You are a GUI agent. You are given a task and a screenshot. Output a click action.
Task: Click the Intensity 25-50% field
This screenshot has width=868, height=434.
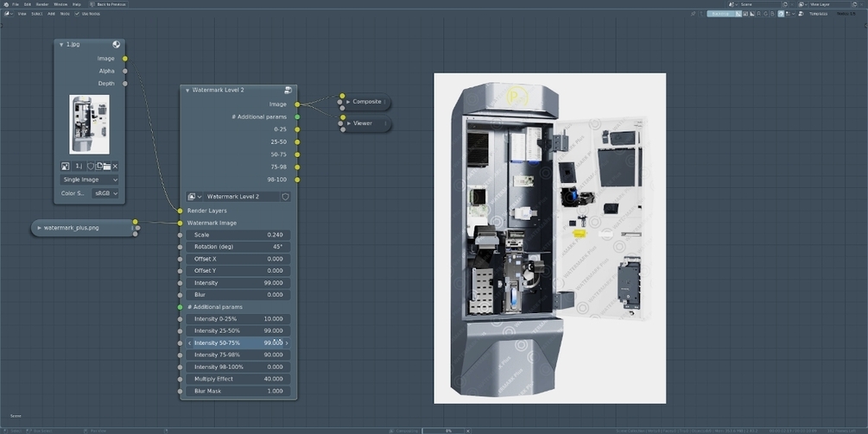(x=238, y=330)
